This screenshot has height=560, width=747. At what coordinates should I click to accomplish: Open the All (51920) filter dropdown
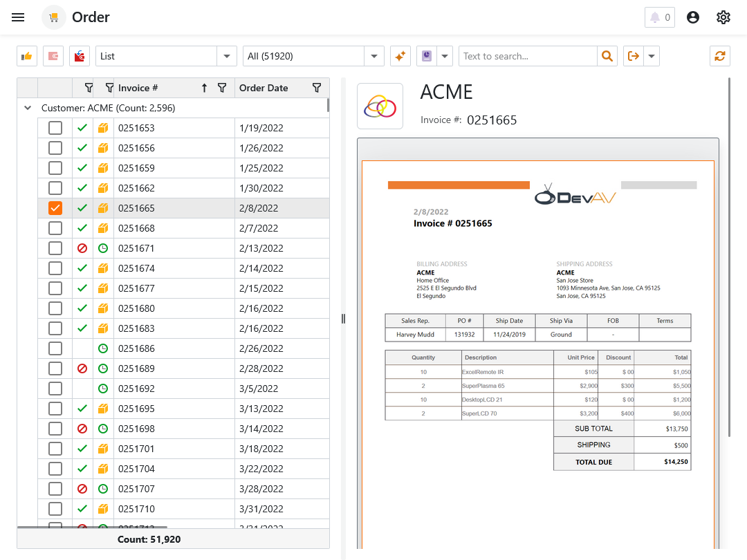pyautogui.click(x=373, y=56)
